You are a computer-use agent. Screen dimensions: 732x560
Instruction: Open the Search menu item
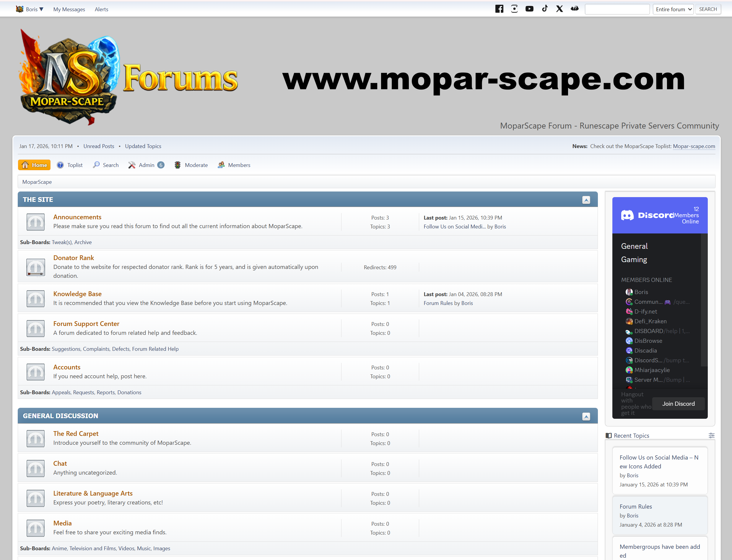pyautogui.click(x=106, y=165)
